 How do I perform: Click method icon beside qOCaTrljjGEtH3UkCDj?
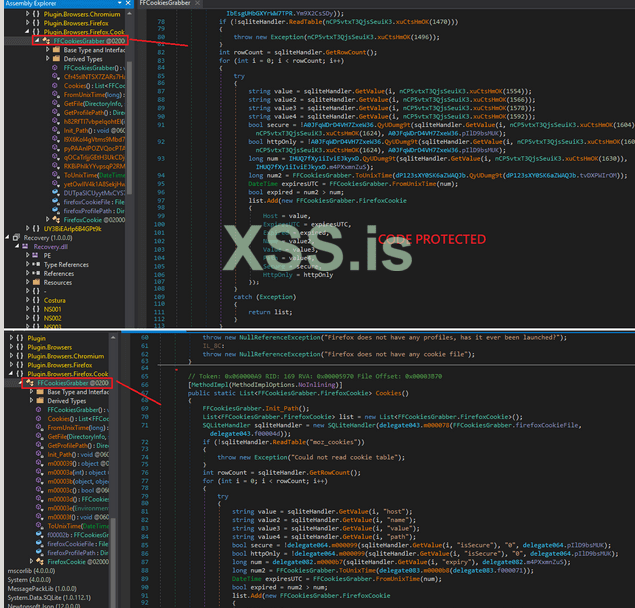pos(55,157)
